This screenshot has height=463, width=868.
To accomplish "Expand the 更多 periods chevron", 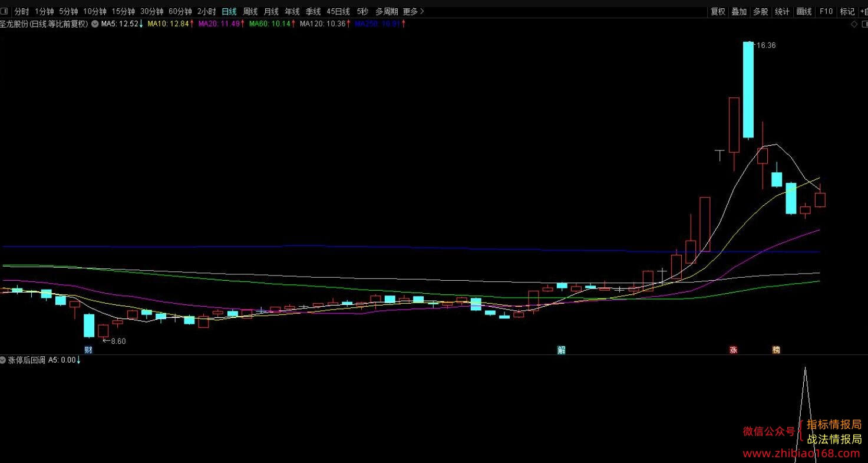I will [421, 11].
